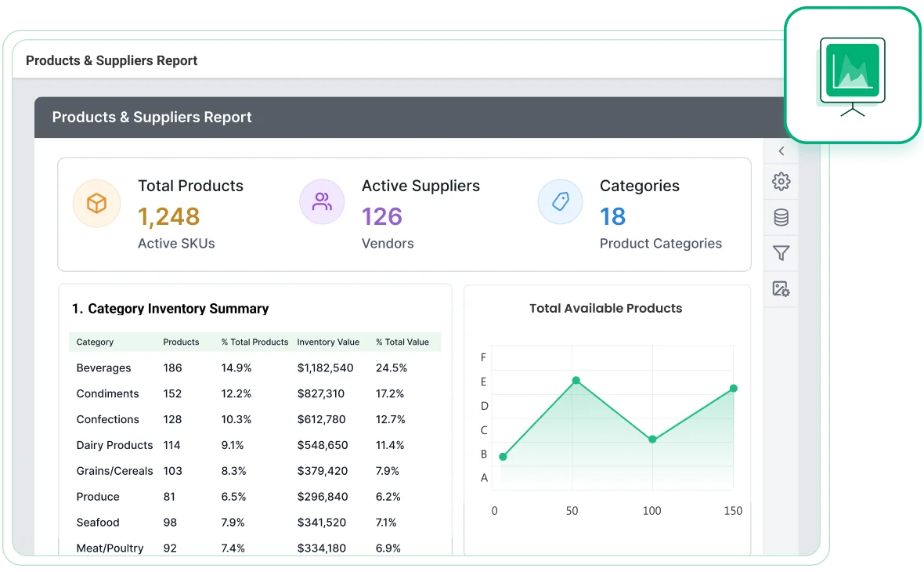
Task: Click the Total Available Products chart title
Action: 606,309
